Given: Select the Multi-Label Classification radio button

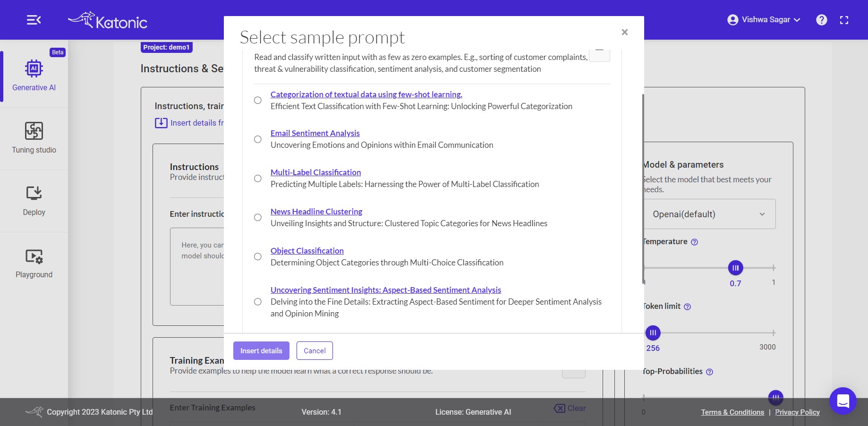Looking at the screenshot, I should (258, 179).
